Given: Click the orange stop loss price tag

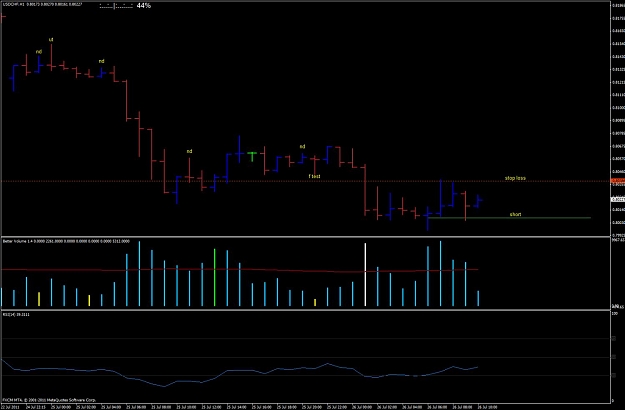Looking at the screenshot, I should coord(617,181).
